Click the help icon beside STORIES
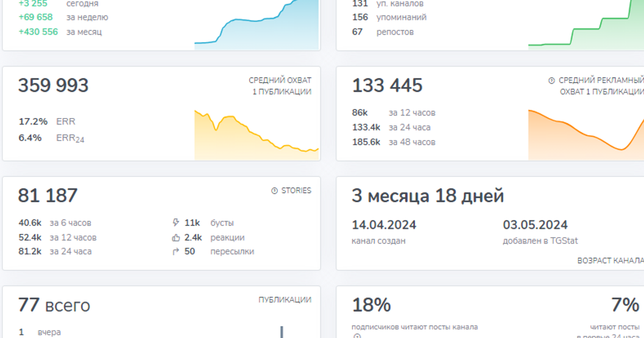The width and height of the screenshot is (644, 338). 275,190
